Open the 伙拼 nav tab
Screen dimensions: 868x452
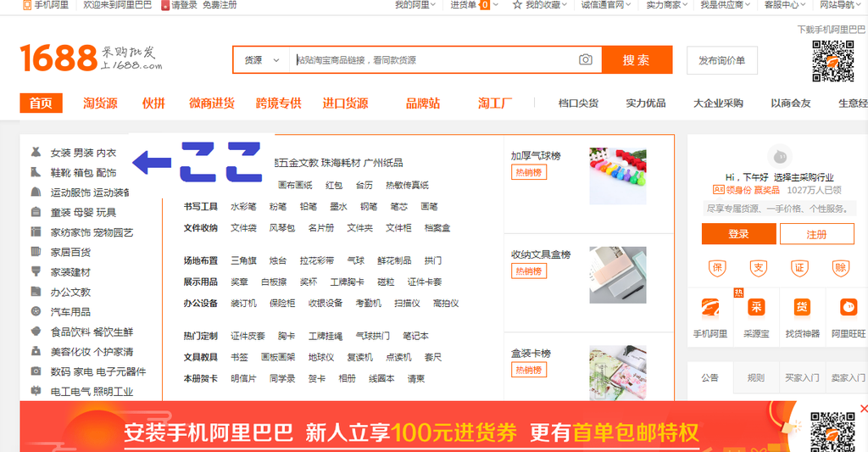[153, 103]
